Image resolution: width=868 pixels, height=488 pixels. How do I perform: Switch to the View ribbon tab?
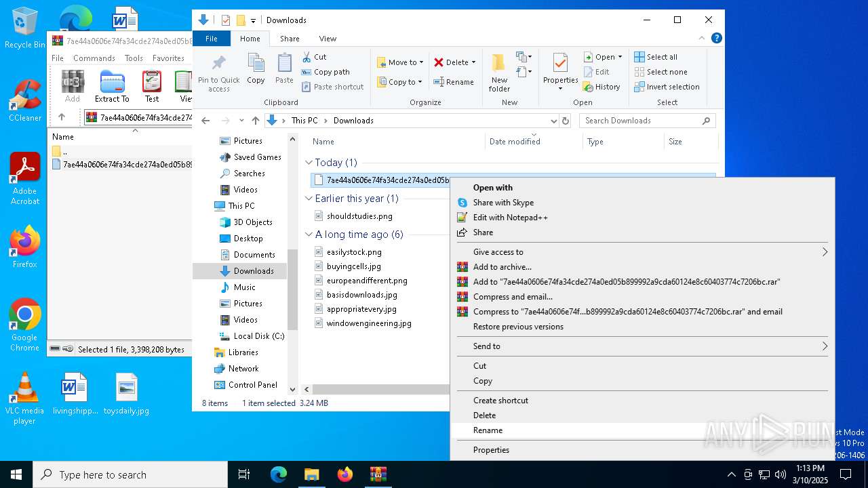[328, 39]
